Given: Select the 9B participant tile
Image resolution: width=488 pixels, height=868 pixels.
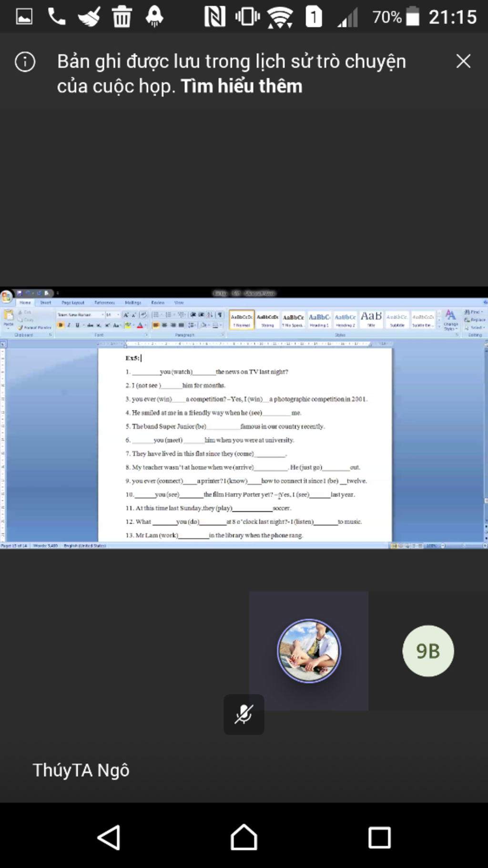Looking at the screenshot, I should (428, 651).
